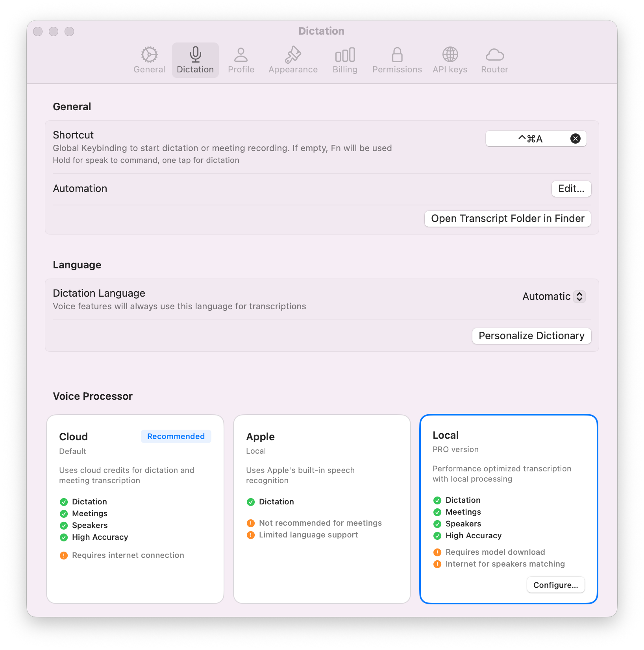Image resolution: width=644 pixels, height=650 pixels.
Task: Click the 'Voice features will always use' description
Action: pos(180,307)
